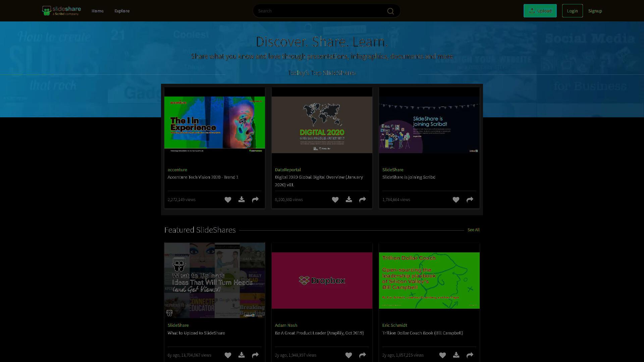Click the 8,100,380 views text
This screenshot has height=362, width=644.
coord(289,200)
